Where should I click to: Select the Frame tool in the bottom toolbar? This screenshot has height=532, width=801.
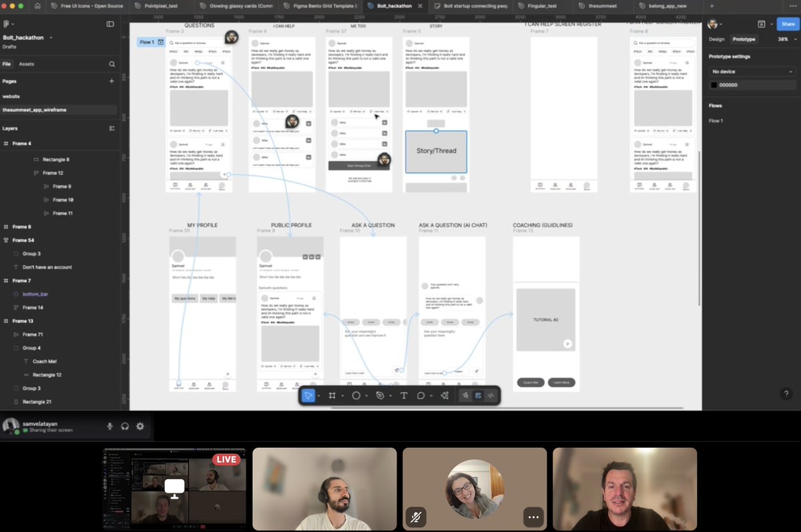point(332,396)
